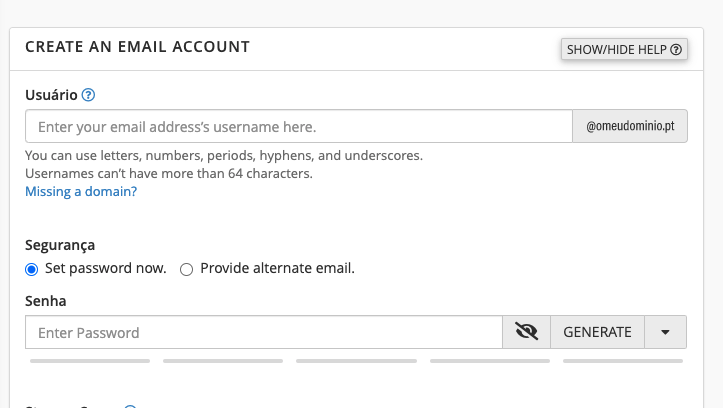Click the last password strength bar segment
This screenshot has width=723, height=408.
point(624,360)
